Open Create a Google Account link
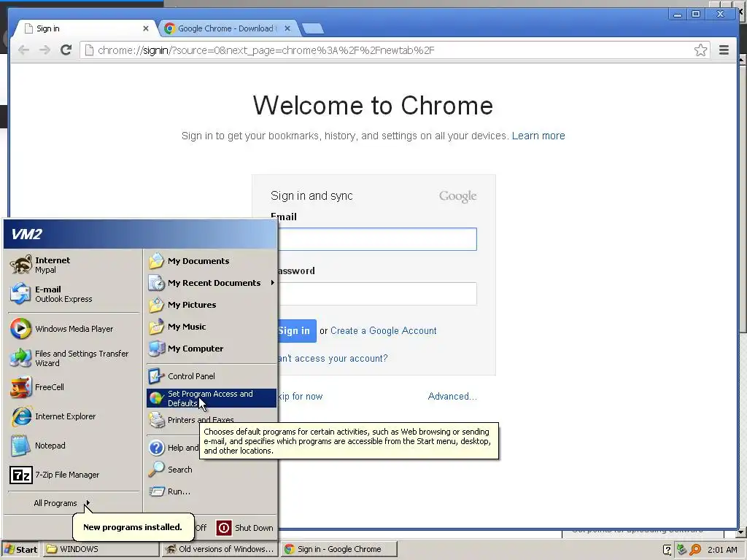The height and width of the screenshot is (560, 747). pos(384,331)
